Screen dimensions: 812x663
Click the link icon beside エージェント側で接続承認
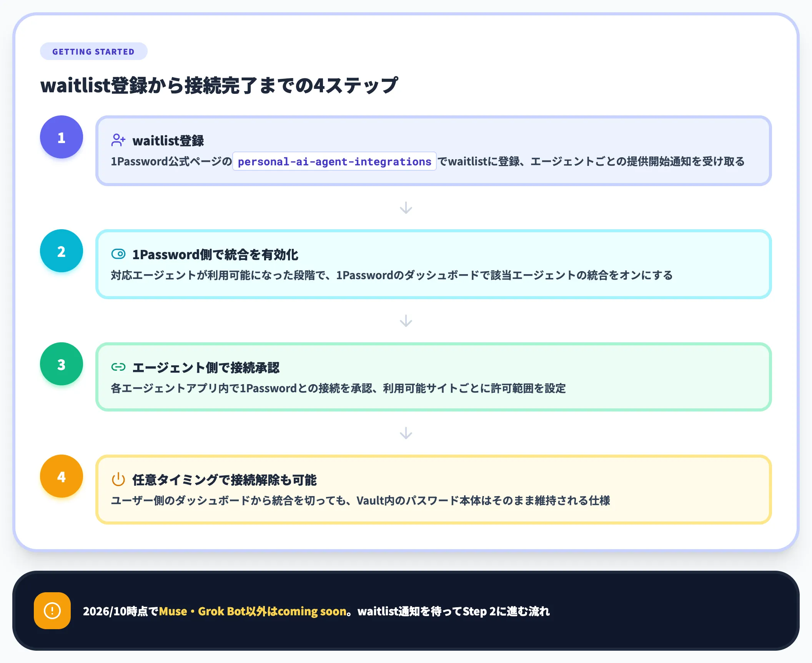tap(118, 367)
